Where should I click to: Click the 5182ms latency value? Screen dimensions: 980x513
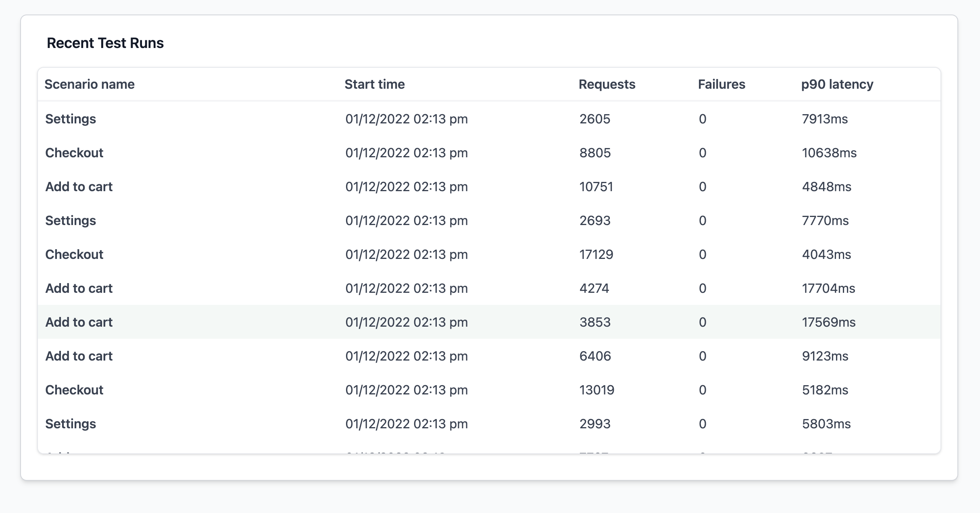[825, 390]
